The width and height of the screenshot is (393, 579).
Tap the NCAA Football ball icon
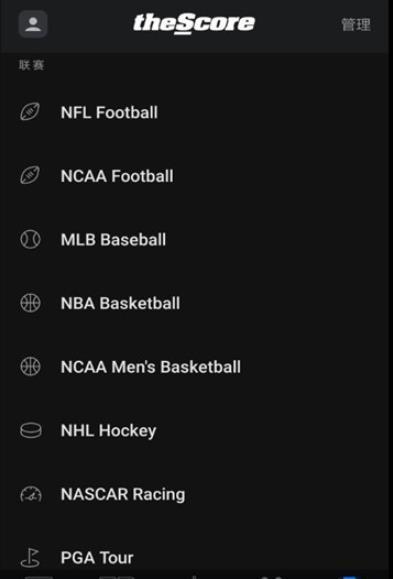(30, 175)
